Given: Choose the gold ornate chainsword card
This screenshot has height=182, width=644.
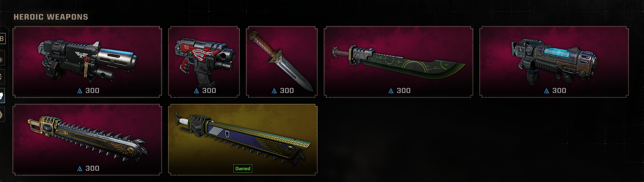Looking at the screenshot, I should tap(87, 140).
